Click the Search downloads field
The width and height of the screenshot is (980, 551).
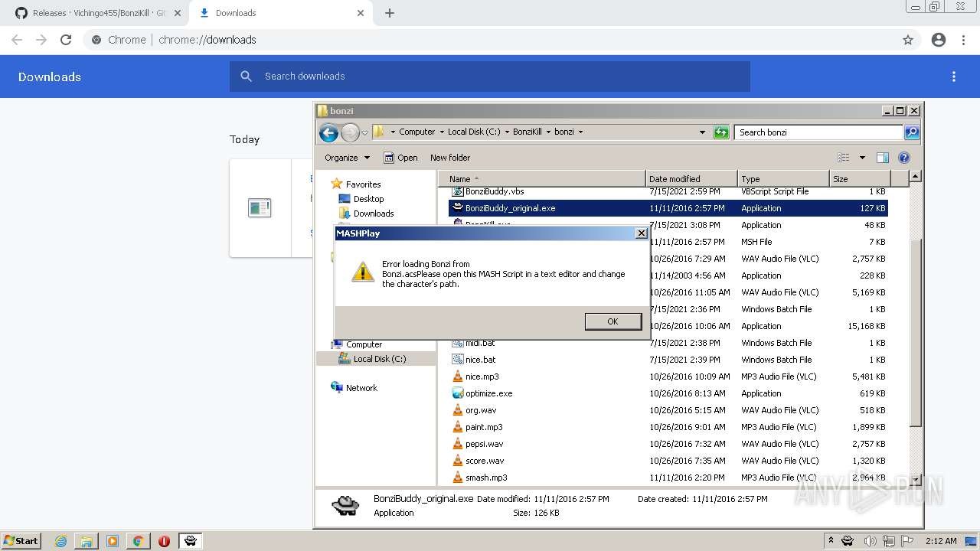coord(490,77)
